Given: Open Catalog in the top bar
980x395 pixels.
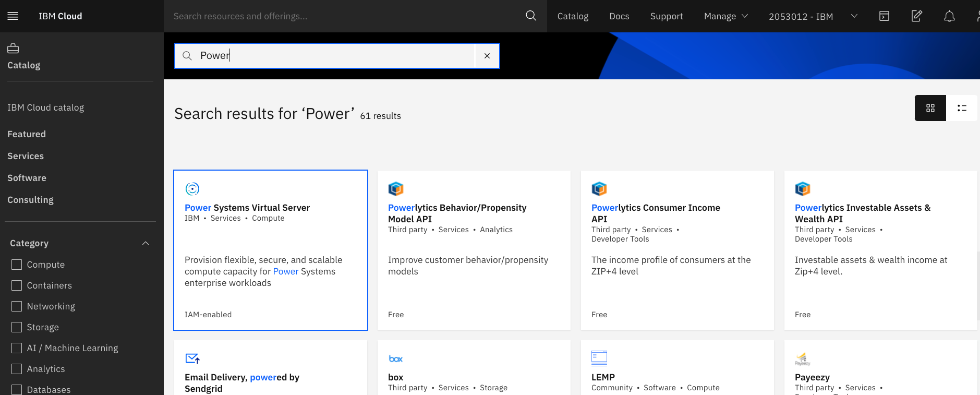Looking at the screenshot, I should [x=573, y=16].
